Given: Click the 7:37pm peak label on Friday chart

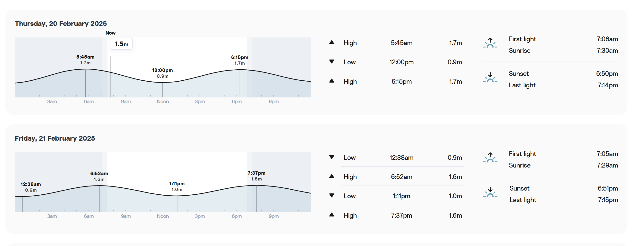Looking at the screenshot, I should click(256, 176).
